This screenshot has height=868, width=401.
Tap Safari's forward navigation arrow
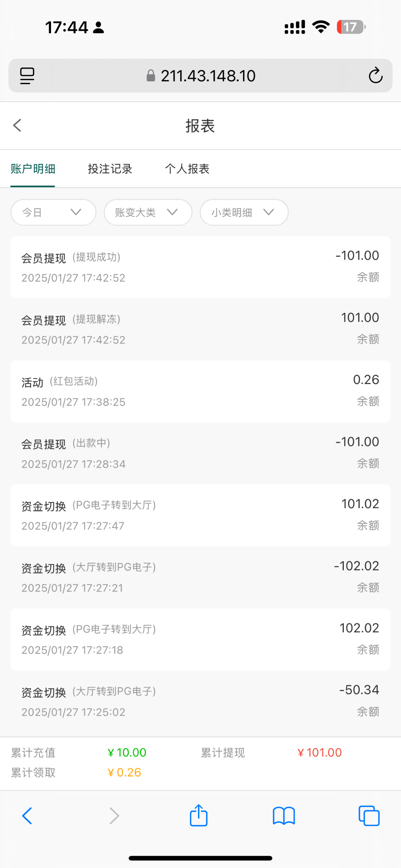(x=114, y=816)
